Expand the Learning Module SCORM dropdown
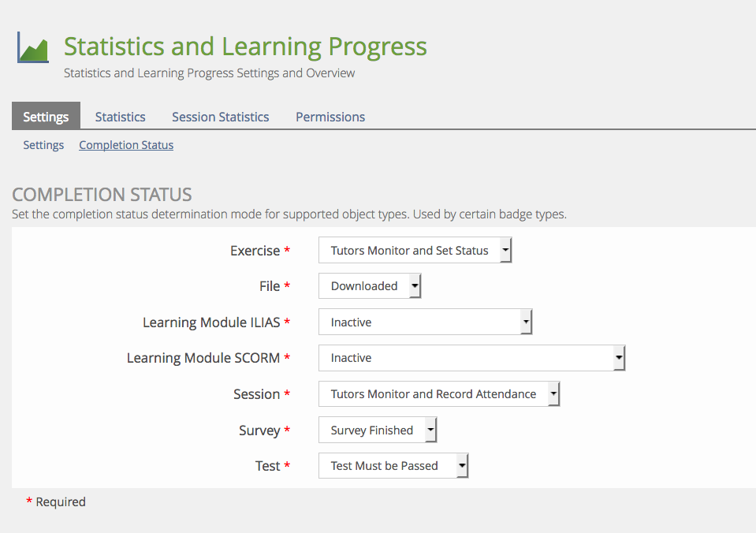Screen dimensions: 756x533 click(x=471, y=358)
